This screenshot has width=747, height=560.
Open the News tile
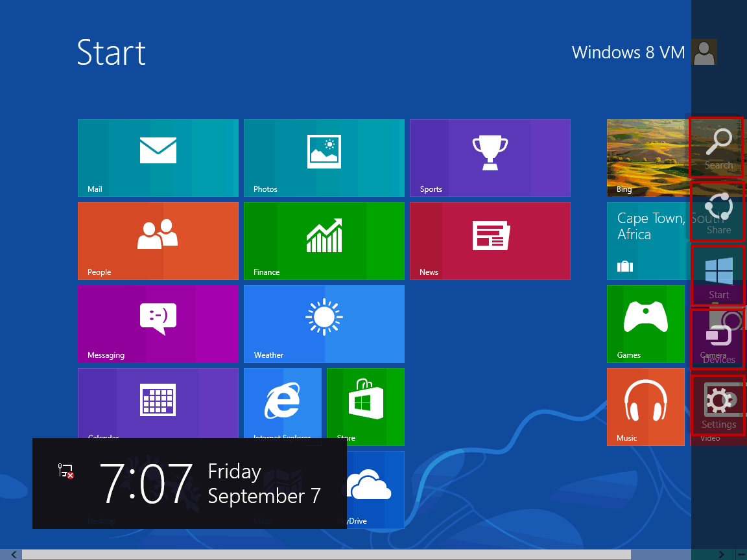490,241
